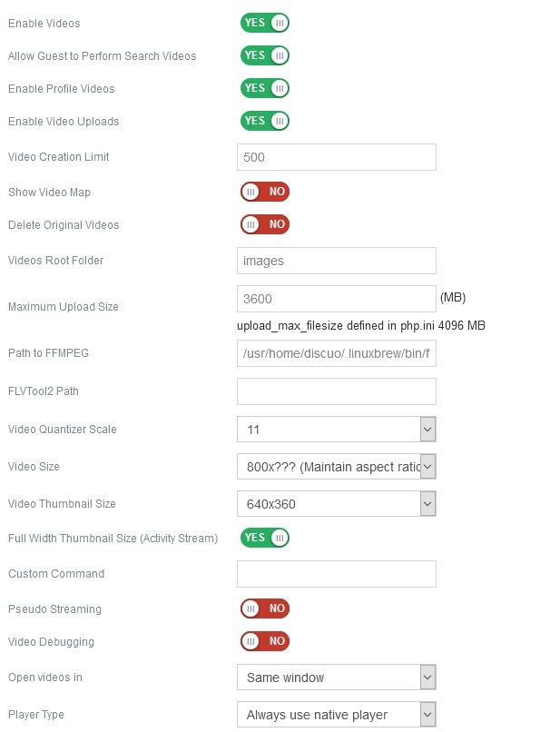560x732 pixels.
Task: Toggle the Enable Videos switch
Action: [264, 23]
